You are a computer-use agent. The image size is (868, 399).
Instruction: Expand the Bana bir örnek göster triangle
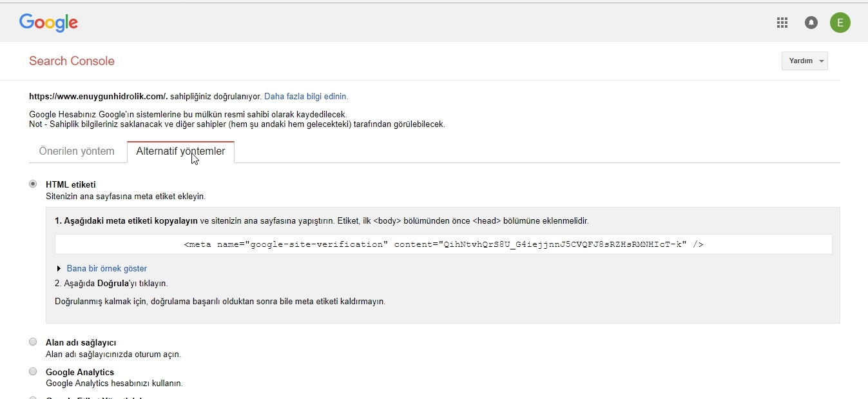pyautogui.click(x=59, y=269)
